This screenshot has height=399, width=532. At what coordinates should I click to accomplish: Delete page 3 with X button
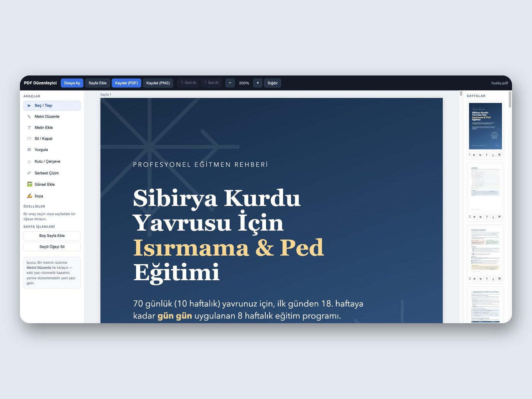[499, 279]
